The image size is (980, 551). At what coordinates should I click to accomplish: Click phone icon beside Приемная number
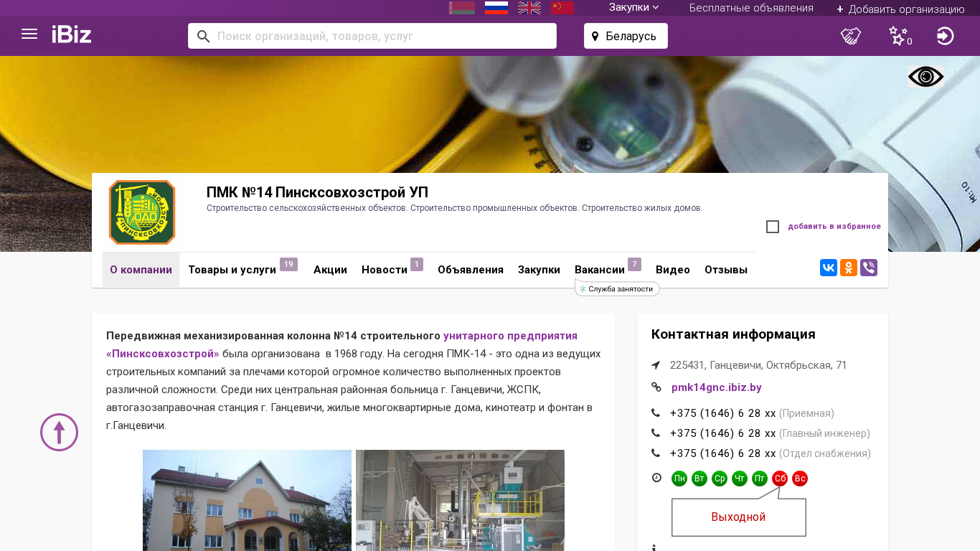click(656, 413)
